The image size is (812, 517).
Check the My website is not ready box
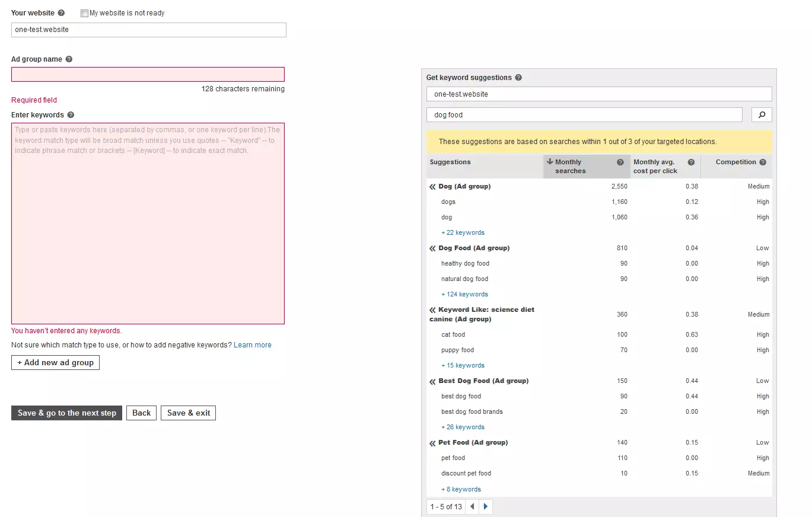[84, 13]
